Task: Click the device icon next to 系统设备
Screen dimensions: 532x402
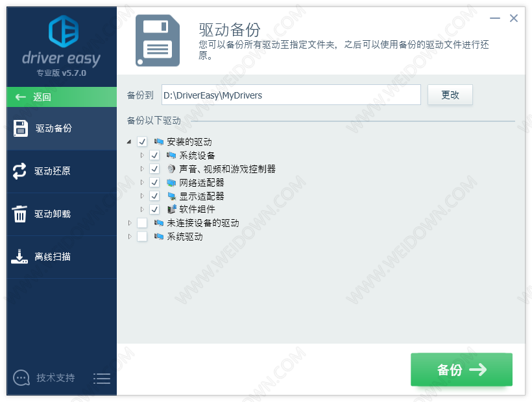Action: [x=171, y=155]
